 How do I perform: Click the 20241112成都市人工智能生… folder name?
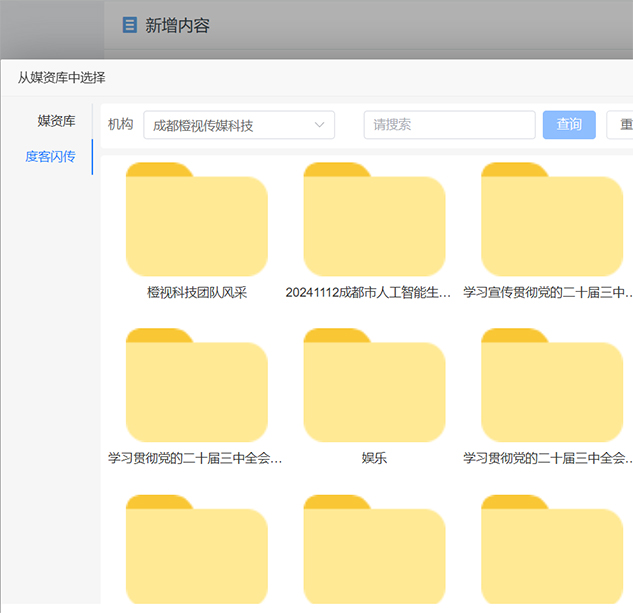tap(368, 292)
